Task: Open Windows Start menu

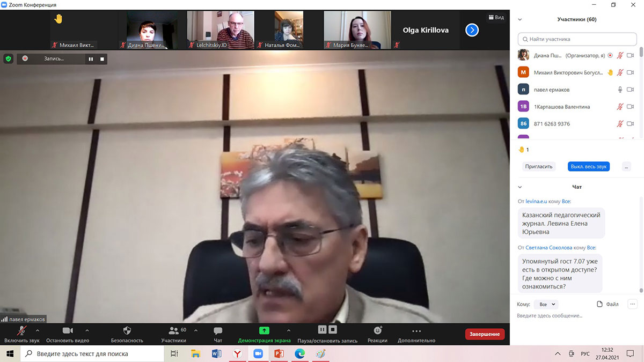Action: [x=10, y=353]
